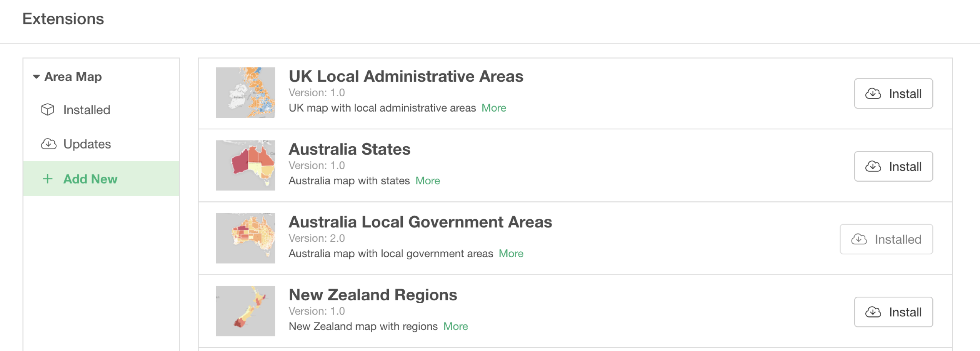The image size is (980, 351).
Task: Click 'Australia map with states' description
Action: pos(349,181)
